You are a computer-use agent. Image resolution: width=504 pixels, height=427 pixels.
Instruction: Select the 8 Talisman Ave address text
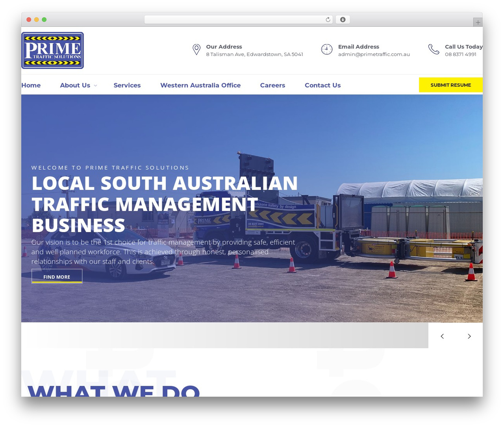[255, 54]
